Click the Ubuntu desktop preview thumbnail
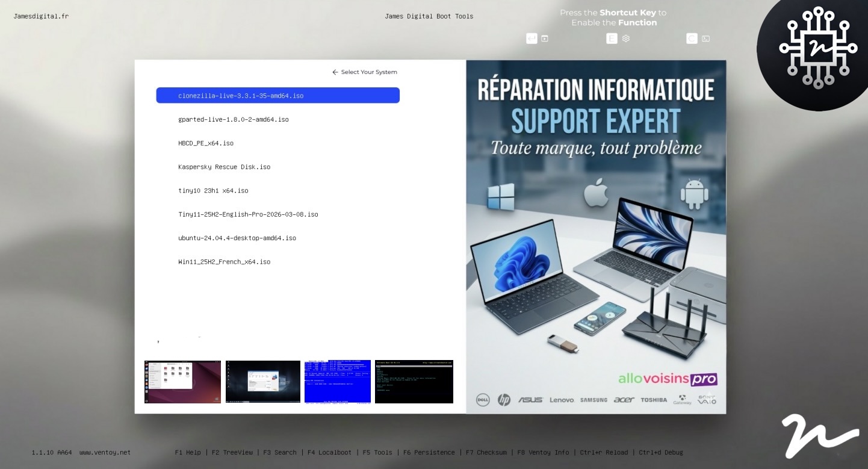Screen dimensions: 868x469 (x=182, y=382)
